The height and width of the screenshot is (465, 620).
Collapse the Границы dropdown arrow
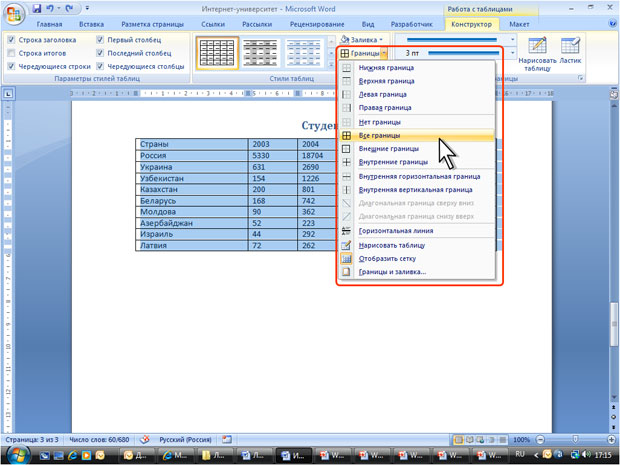(384, 53)
